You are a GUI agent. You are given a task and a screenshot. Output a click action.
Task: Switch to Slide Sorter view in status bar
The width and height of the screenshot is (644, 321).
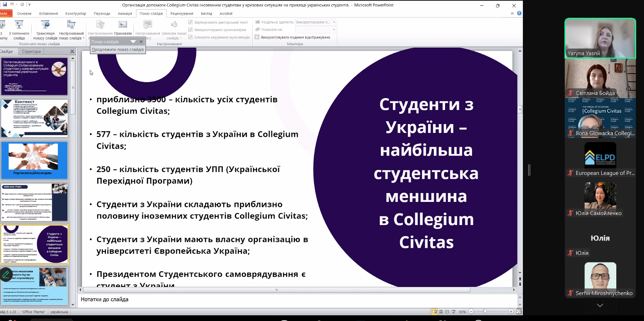tap(441, 312)
